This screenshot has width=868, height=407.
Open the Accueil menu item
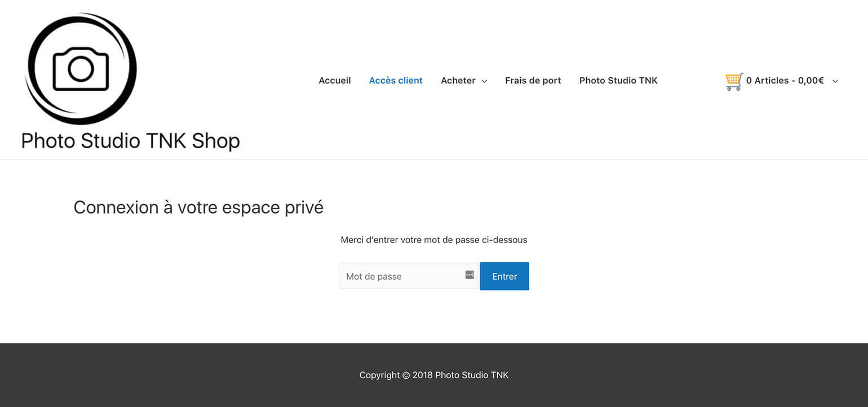[334, 81]
